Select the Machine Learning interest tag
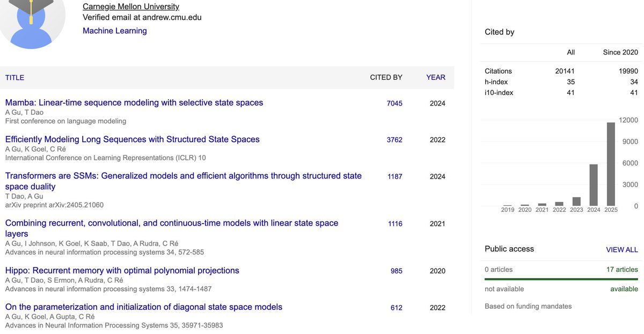644x334 pixels. [x=115, y=31]
